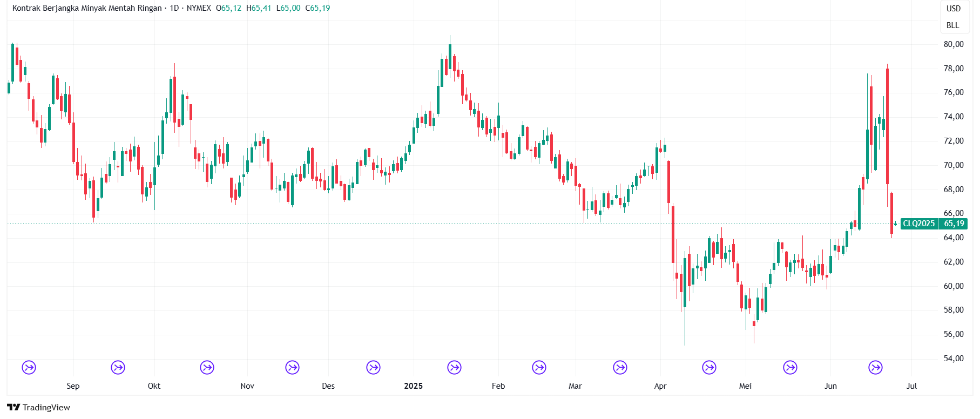This screenshot has height=419, width=980.
Task: Click the 80,00 price axis label
Action: pyautogui.click(x=954, y=44)
